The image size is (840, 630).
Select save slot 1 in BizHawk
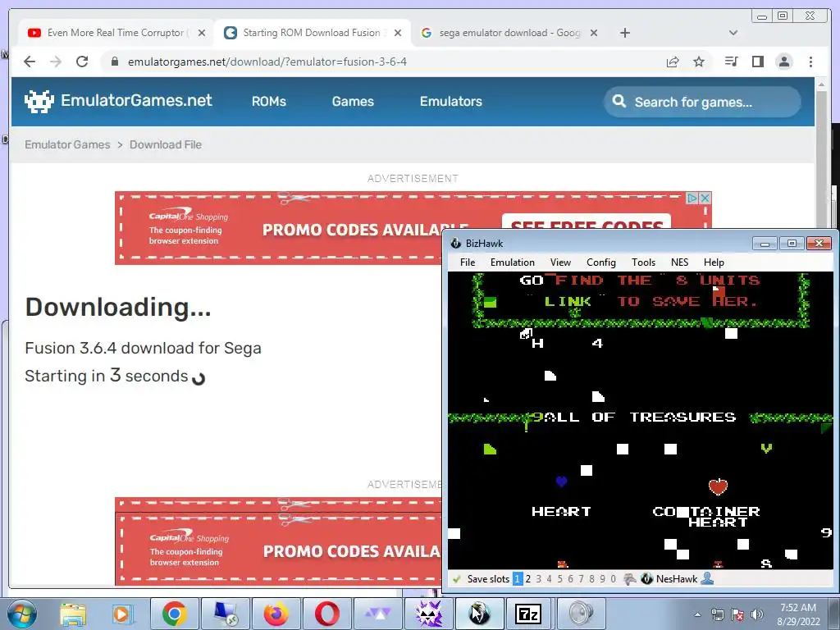(518, 579)
